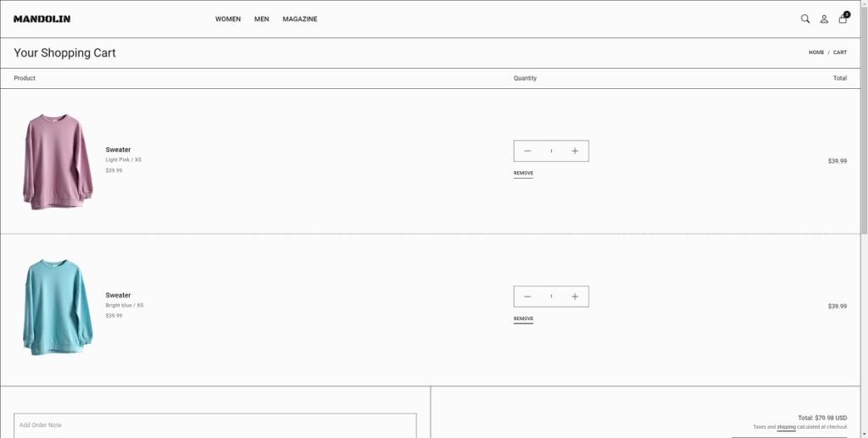Focus the Add Order Note field
Image resolution: width=868 pixels, height=438 pixels.
[215, 425]
